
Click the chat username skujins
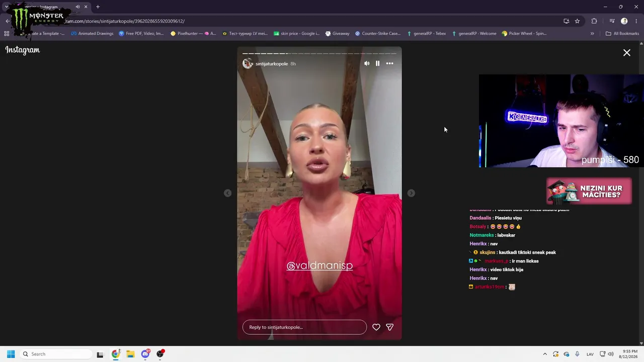click(488, 252)
